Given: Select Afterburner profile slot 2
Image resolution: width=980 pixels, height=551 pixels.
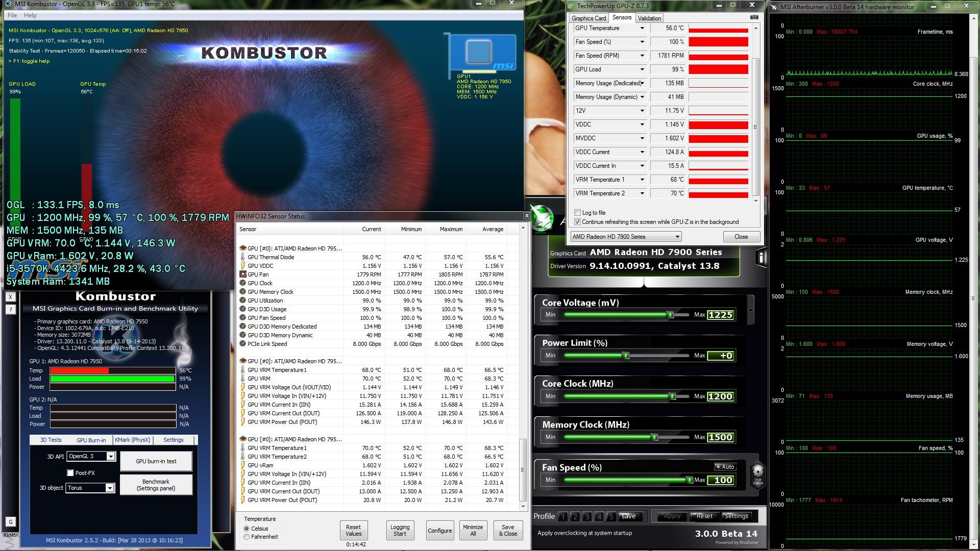Looking at the screenshot, I should [575, 516].
